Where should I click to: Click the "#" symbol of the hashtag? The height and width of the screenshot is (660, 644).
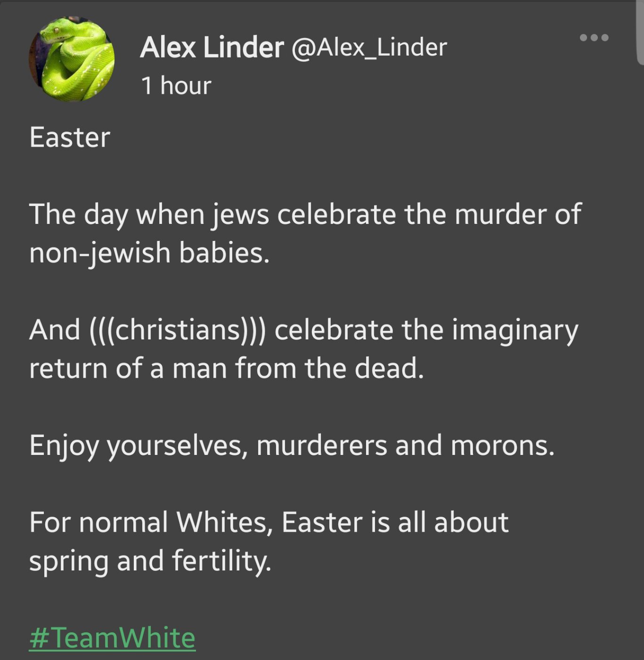click(x=39, y=638)
